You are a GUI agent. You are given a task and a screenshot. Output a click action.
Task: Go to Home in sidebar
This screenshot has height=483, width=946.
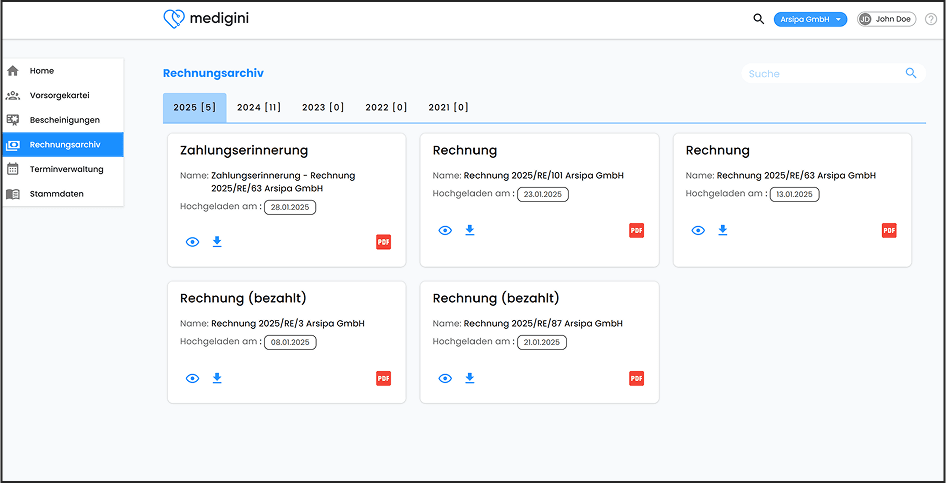[x=63, y=71]
